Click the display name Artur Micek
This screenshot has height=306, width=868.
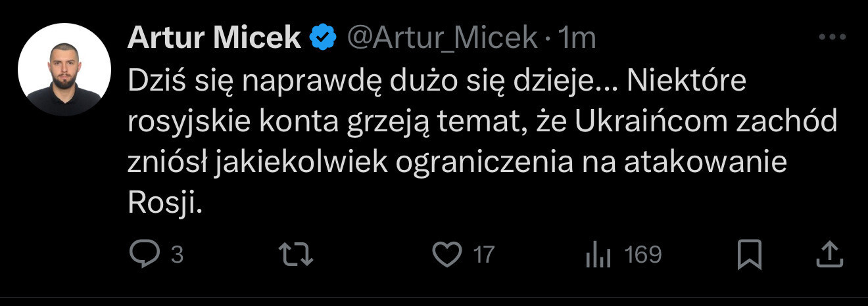[x=214, y=39]
